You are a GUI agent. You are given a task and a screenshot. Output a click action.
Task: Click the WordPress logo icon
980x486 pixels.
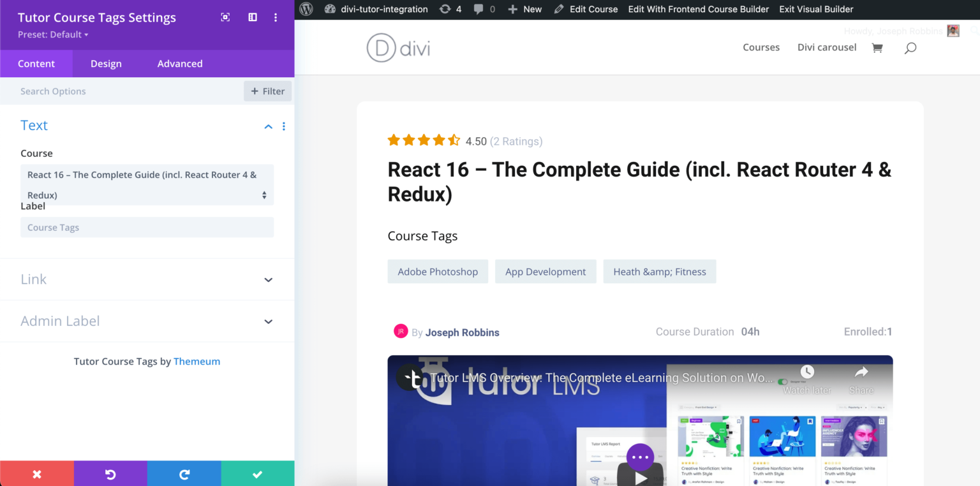pos(306,9)
